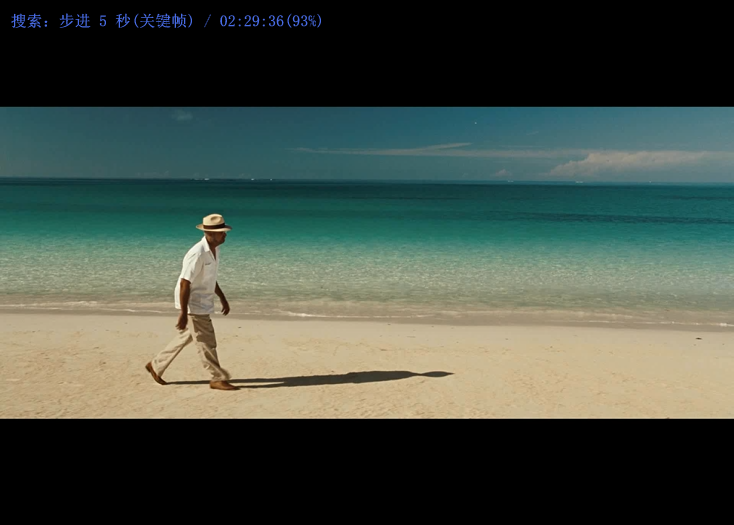Click the seek status text overlay
Viewport: 734px width, 525px height.
(x=166, y=21)
